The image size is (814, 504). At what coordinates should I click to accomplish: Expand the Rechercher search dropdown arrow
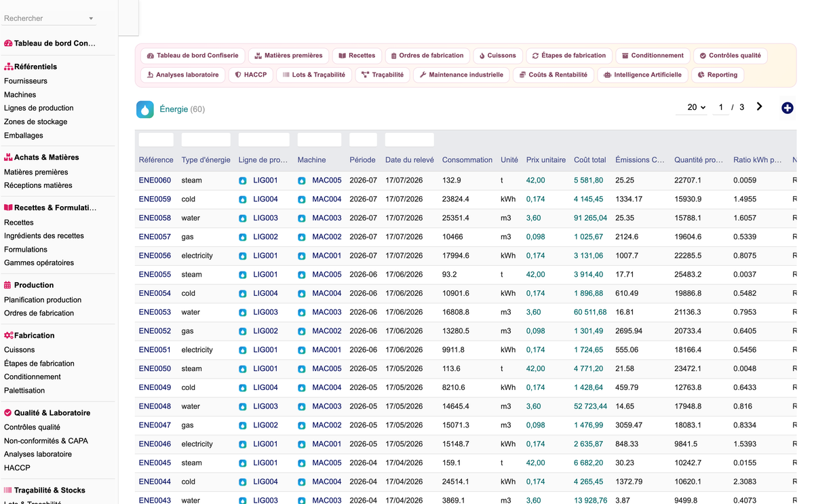click(x=92, y=18)
